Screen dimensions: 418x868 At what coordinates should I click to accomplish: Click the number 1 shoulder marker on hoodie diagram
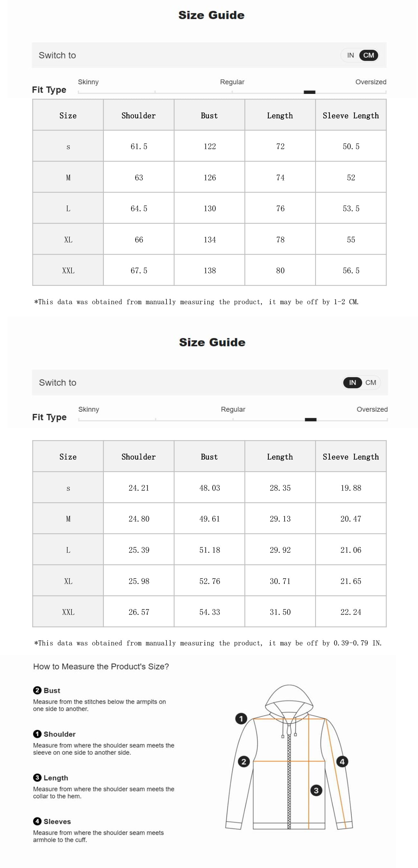[x=241, y=719]
